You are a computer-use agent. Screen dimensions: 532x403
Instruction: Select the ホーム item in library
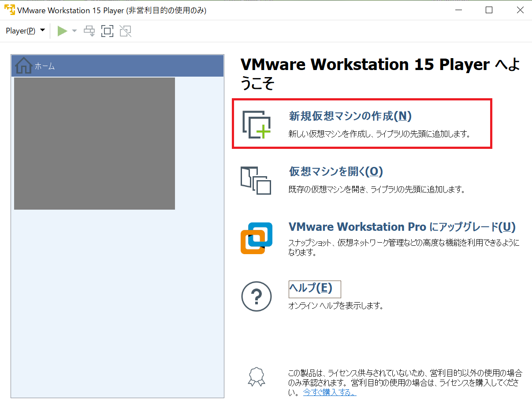(x=118, y=66)
